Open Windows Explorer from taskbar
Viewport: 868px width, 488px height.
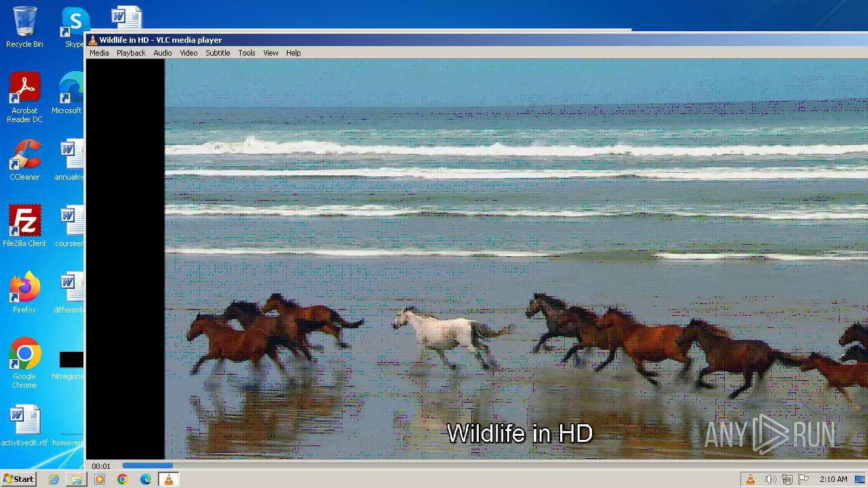click(x=77, y=479)
